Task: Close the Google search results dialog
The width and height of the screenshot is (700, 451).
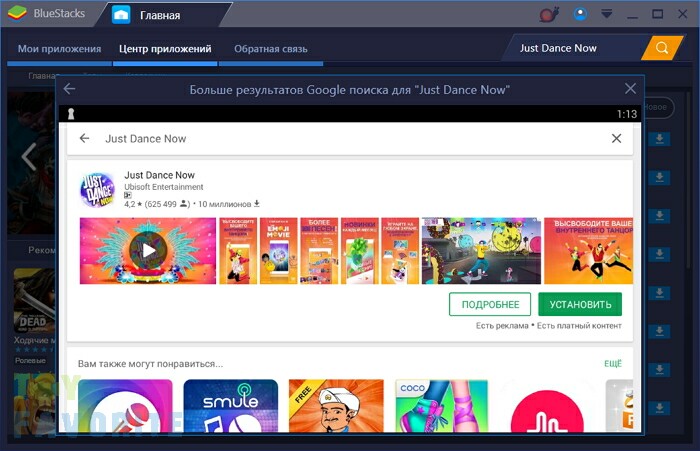Action: click(630, 88)
